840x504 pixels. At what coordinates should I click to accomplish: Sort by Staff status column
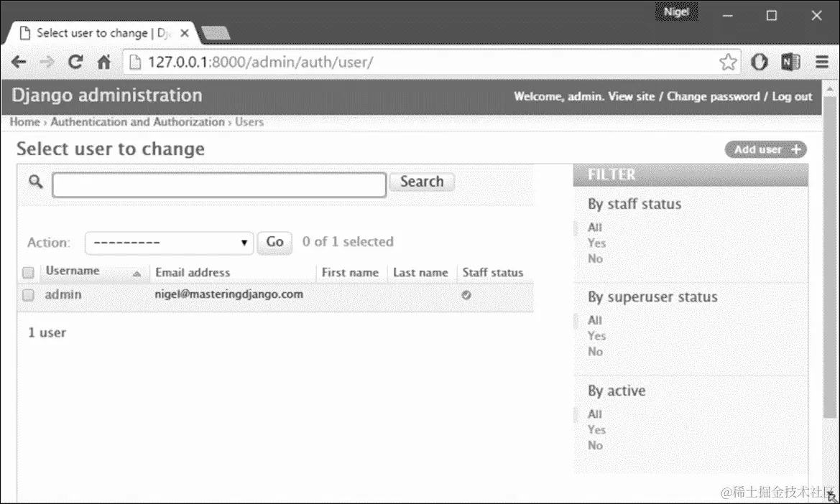pyautogui.click(x=492, y=272)
